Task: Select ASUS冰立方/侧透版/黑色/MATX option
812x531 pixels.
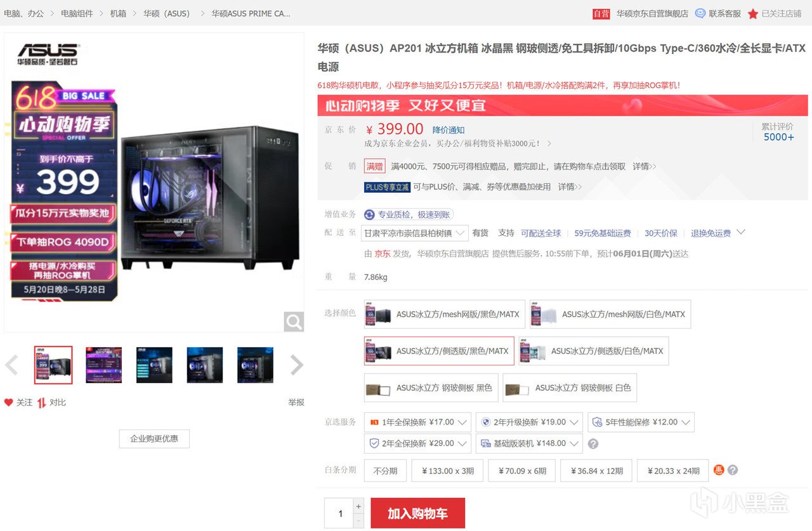Action: click(439, 351)
